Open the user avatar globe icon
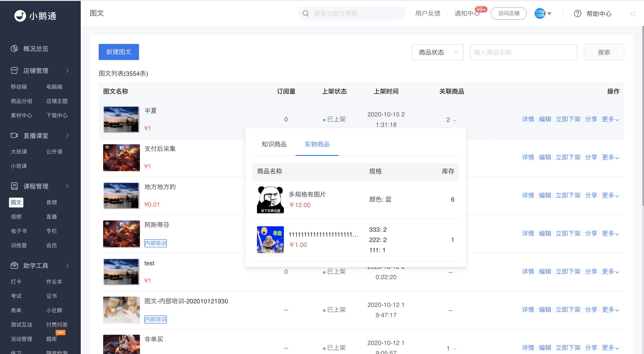Viewport: 644px width, 354px height. (x=540, y=13)
